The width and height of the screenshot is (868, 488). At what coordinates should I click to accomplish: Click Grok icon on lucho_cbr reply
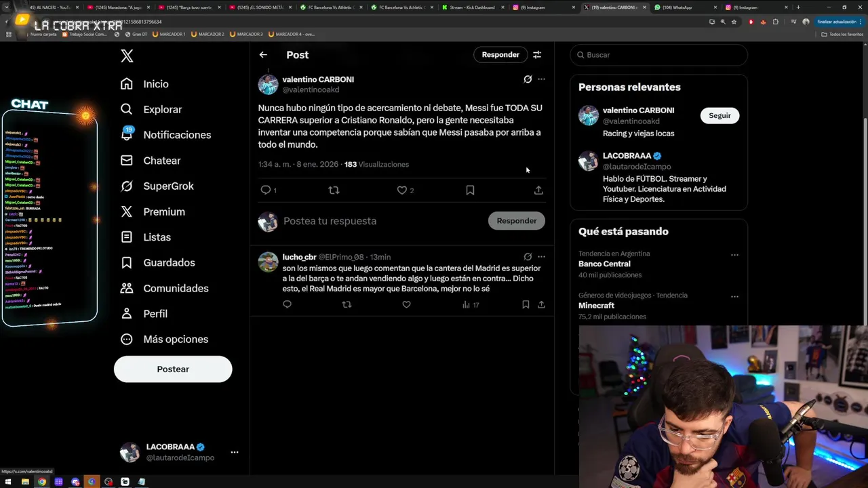(528, 257)
